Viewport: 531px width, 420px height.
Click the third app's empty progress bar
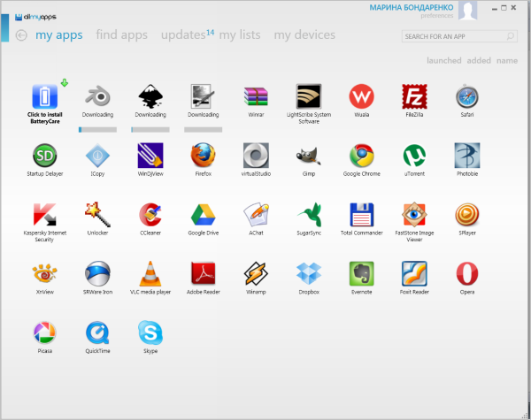tap(204, 130)
